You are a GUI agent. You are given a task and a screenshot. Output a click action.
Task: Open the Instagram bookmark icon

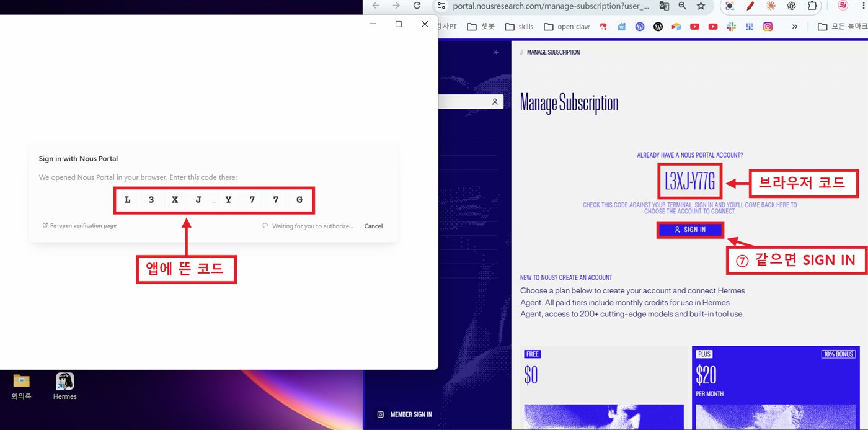[x=768, y=27]
